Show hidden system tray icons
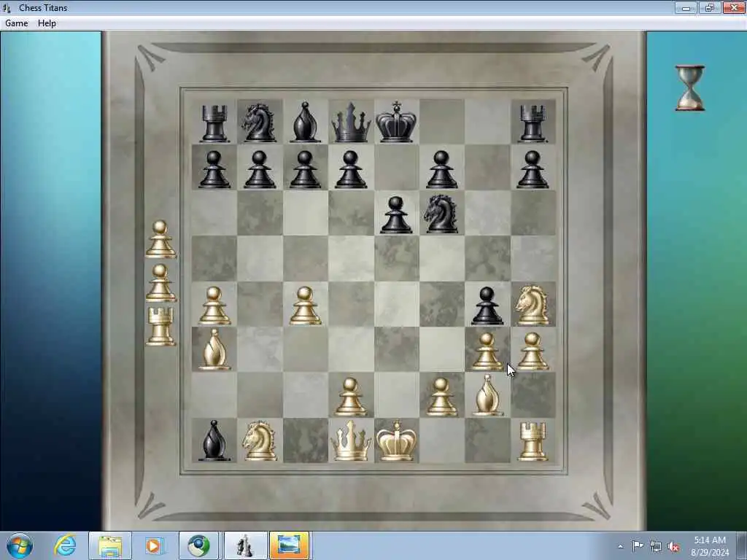This screenshot has width=747, height=560. tap(620, 546)
